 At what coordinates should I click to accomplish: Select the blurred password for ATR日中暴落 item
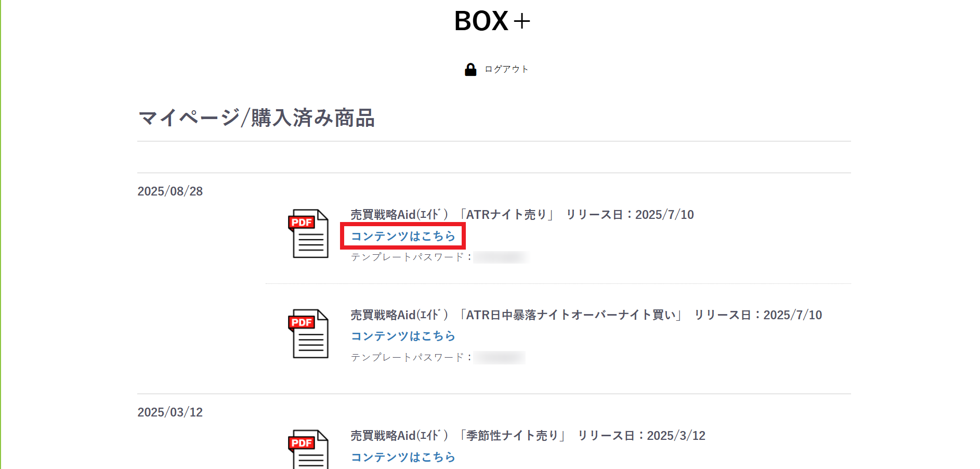point(500,358)
